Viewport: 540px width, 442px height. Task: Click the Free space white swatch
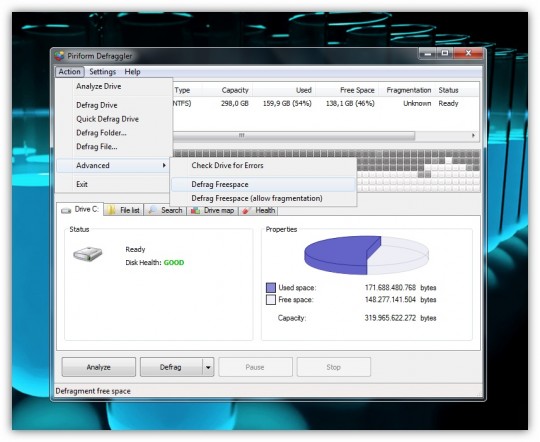point(271,300)
